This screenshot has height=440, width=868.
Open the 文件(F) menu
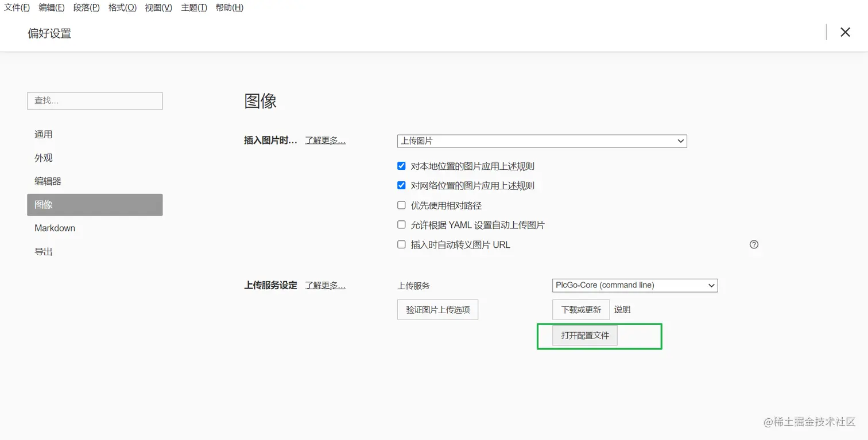point(17,7)
